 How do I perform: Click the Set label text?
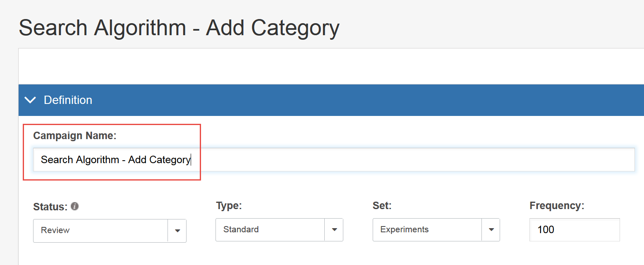pos(382,206)
